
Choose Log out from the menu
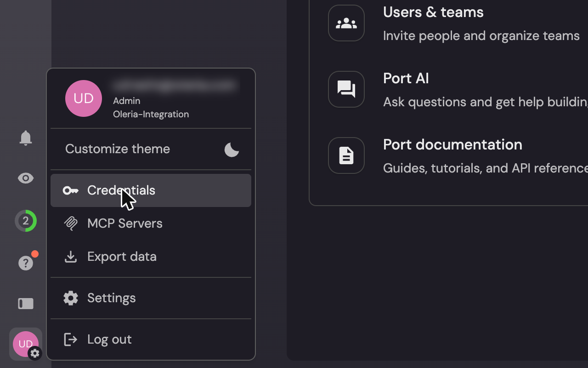tap(151, 339)
